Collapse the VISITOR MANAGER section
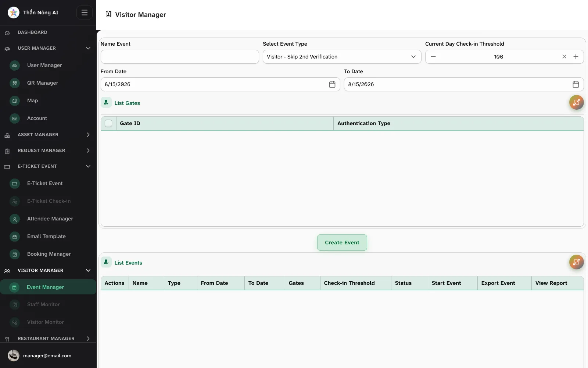 pos(88,270)
